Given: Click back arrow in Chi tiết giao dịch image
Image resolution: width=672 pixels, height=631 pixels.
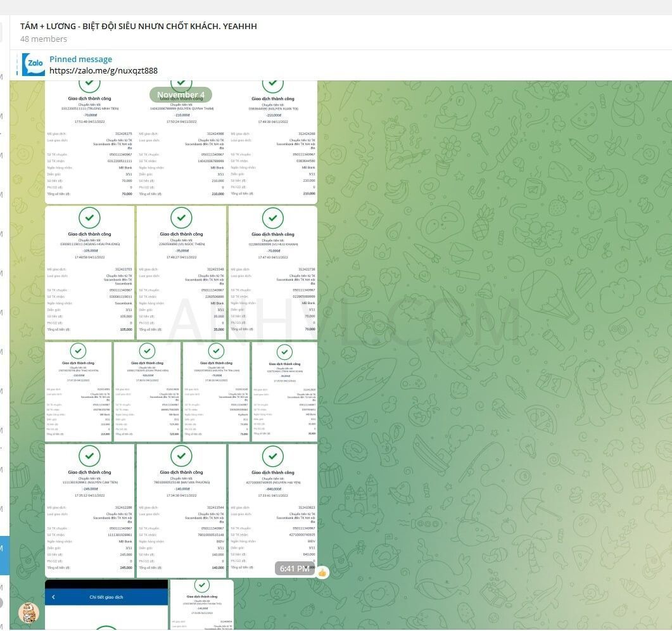Looking at the screenshot, I should pyautogui.click(x=54, y=597).
